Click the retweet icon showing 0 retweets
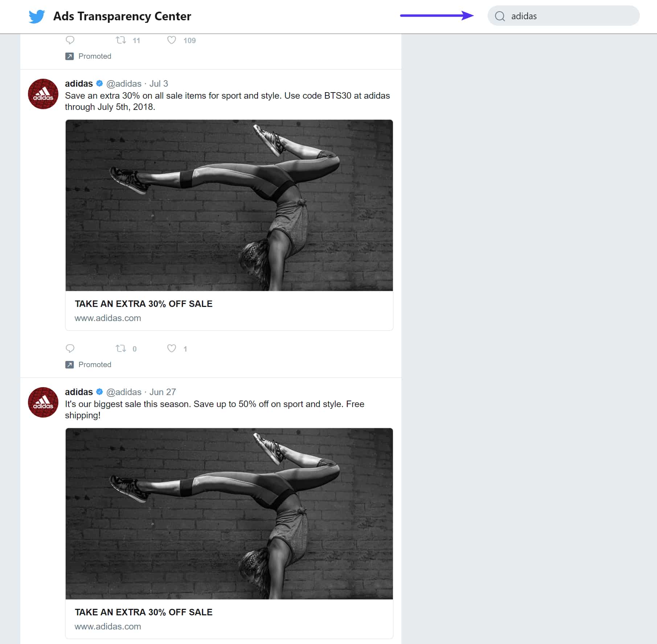Viewport: 657px width, 644px height. [121, 349]
